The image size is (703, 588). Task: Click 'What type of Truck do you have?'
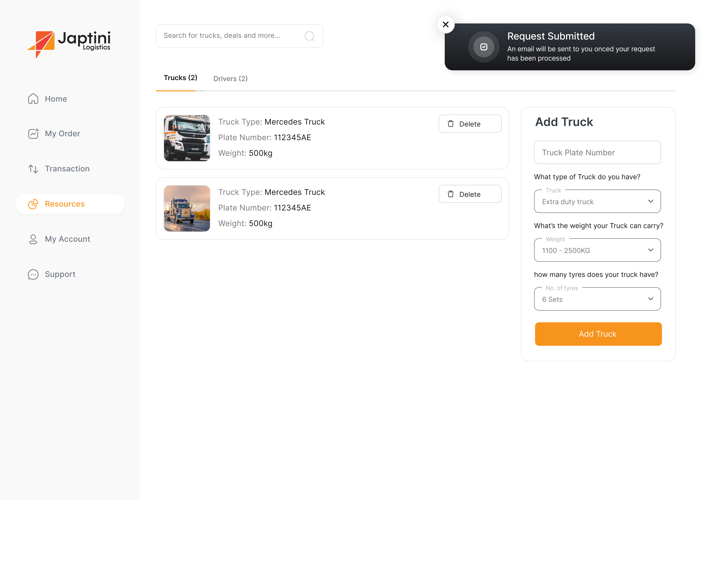point(587,177)
